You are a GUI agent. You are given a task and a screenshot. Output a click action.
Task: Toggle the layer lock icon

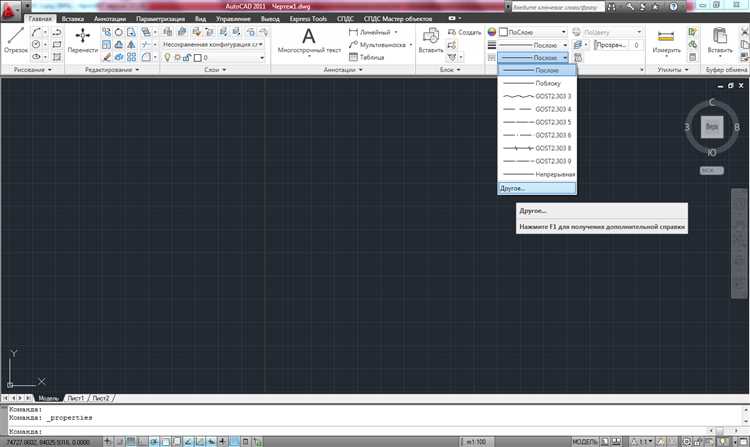(x=187, y=57)
